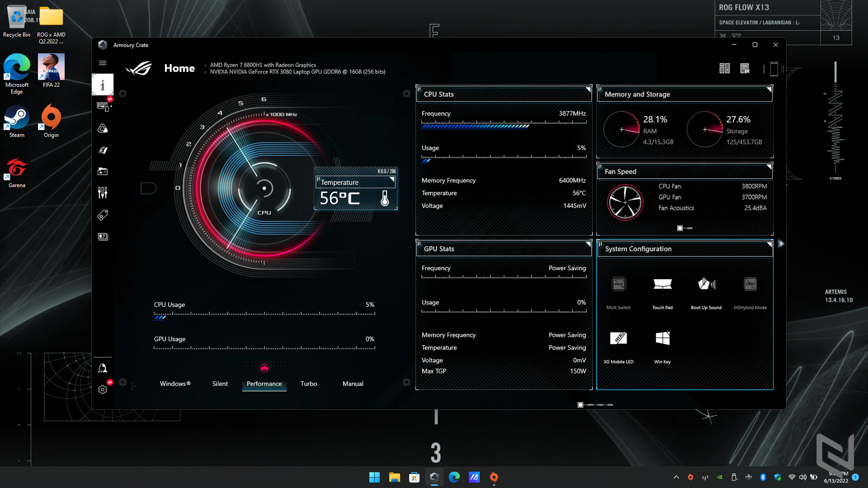Click the arrow right of System Configuration
Screen dimensions: 868x488
click(x=782, y=244)
